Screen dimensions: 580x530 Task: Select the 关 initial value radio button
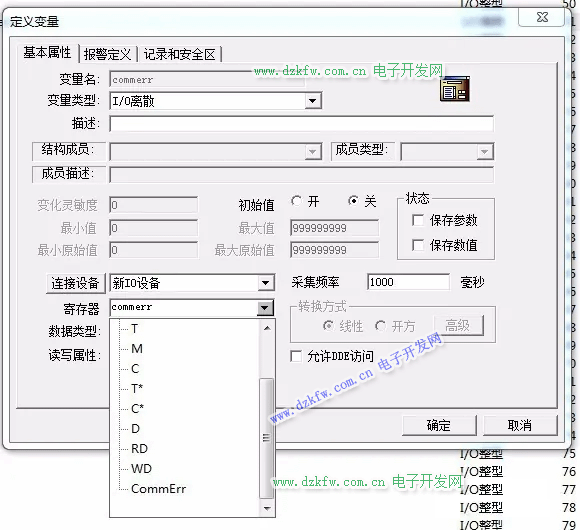pos(353,201)
